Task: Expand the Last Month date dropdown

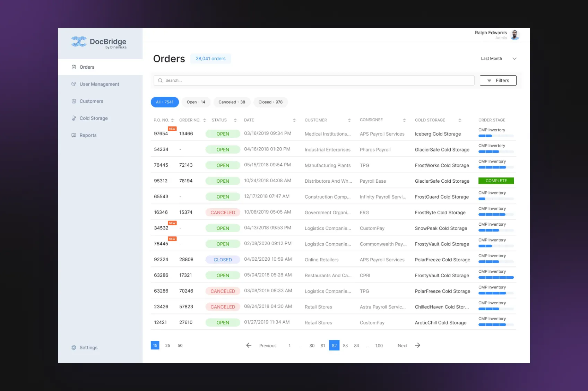Action: point(514,59)
